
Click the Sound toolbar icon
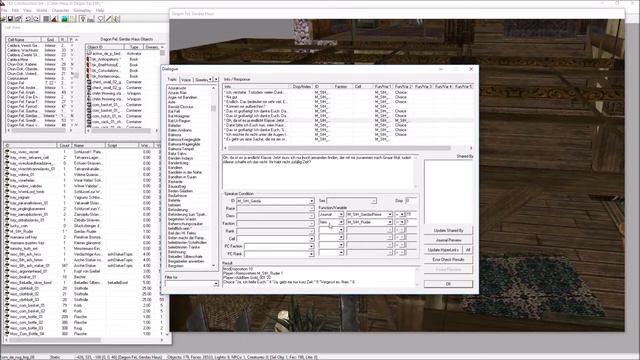116,19
